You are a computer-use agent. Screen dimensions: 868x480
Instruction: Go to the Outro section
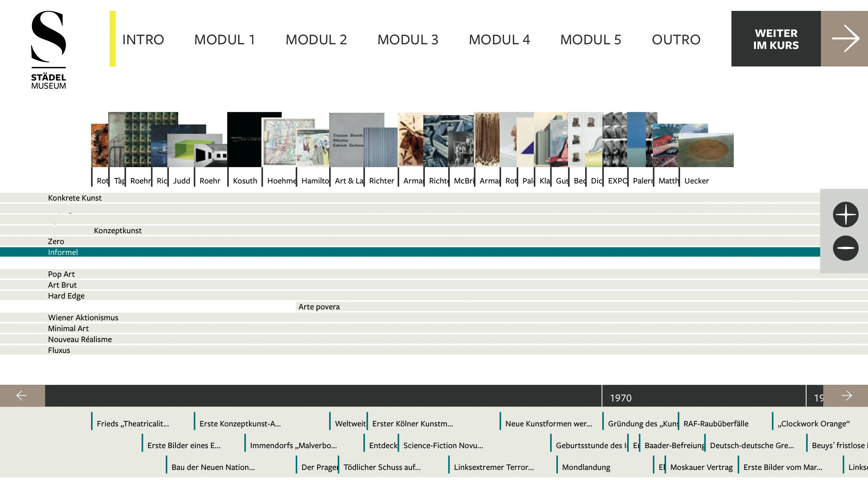(676, 40)
